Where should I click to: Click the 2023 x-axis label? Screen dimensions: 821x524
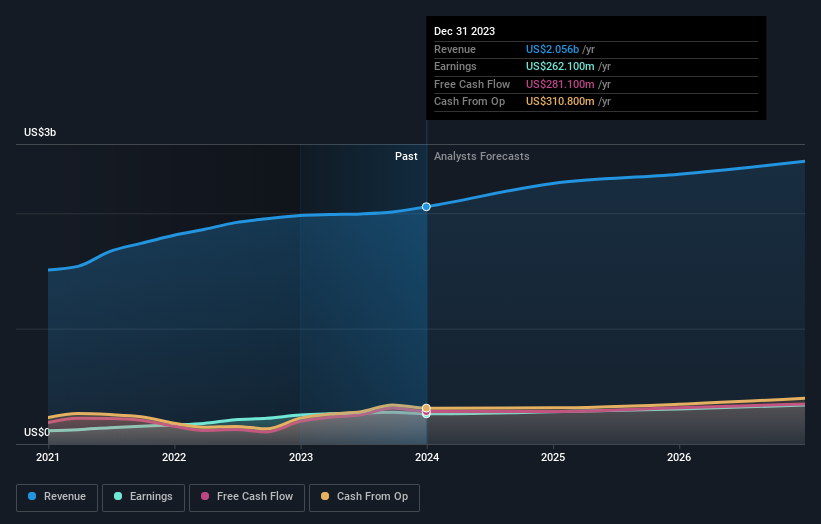(x=301, y=457)
